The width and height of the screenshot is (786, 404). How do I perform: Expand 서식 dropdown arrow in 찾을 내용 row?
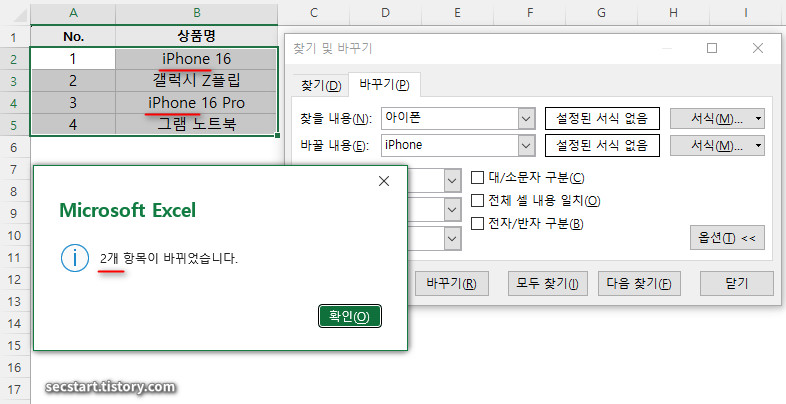758,119
